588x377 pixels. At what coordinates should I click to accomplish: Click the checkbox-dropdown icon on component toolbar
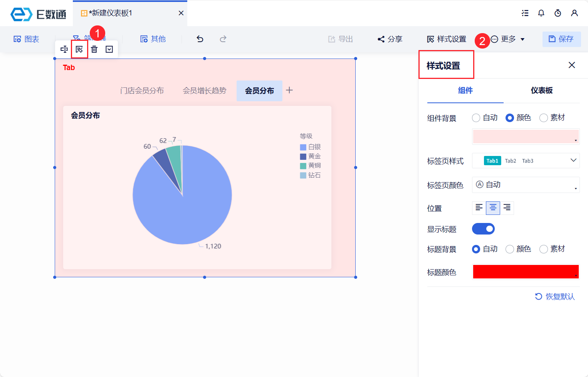109,49
